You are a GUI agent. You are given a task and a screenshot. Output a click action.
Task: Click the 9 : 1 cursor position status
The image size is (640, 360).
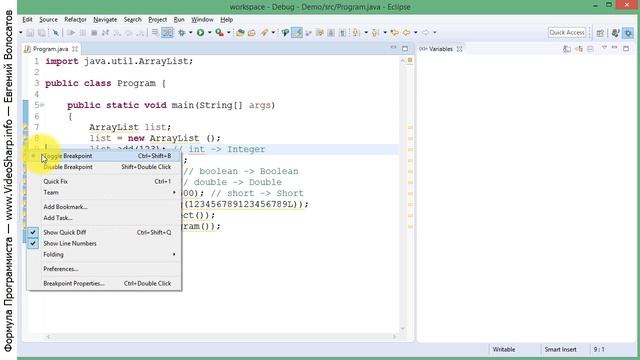(599, 350)
